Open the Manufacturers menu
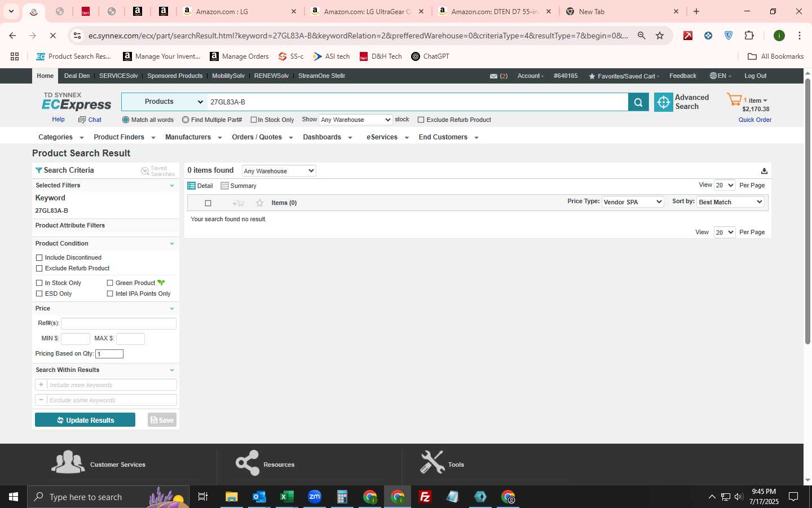The image size is (812, 508). click(x=193, y=137)
